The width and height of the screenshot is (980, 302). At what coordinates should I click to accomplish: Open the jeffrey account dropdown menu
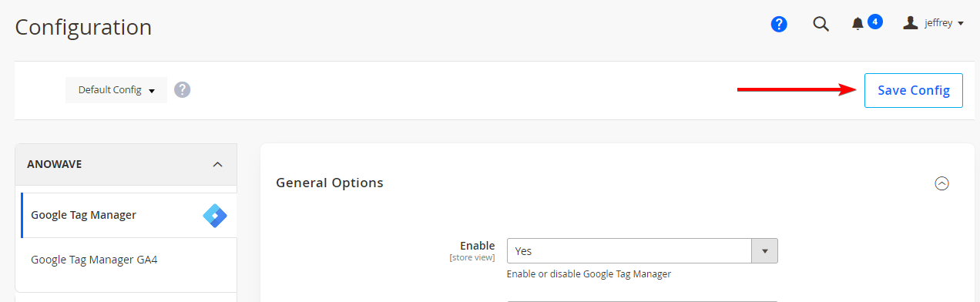click(x=934, y=24)
